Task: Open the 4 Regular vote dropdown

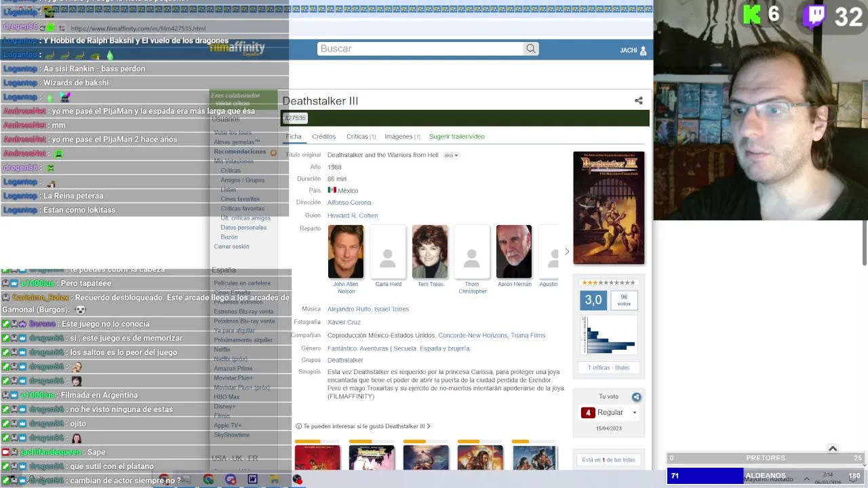Action: click(x=610, y=412)
